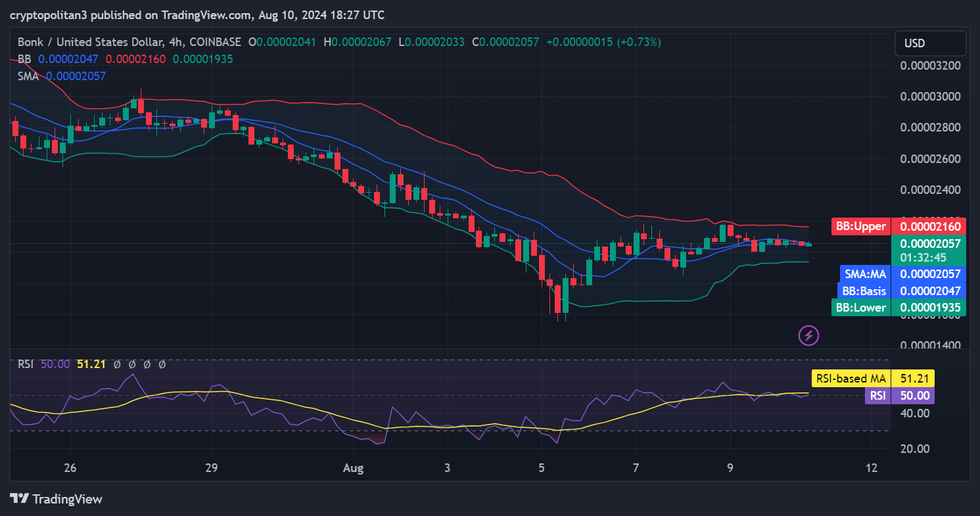Click the 12 date axis label
The image size is (980, 516).
[872, 469]
